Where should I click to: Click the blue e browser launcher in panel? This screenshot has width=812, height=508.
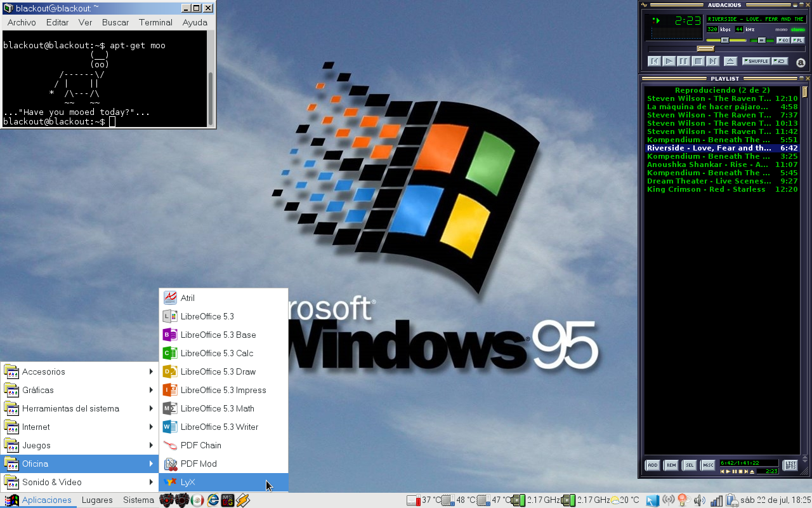[213, 500]
